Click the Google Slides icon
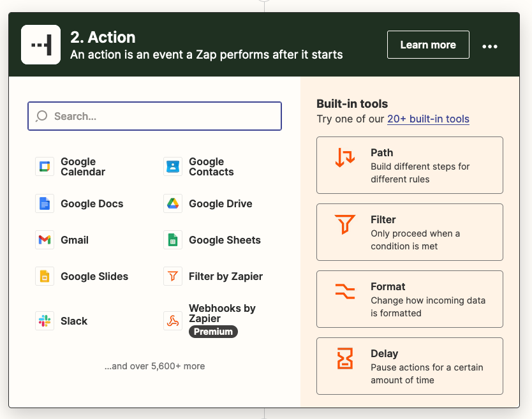Viewport: 532px width, 419px height. (45, 276)
